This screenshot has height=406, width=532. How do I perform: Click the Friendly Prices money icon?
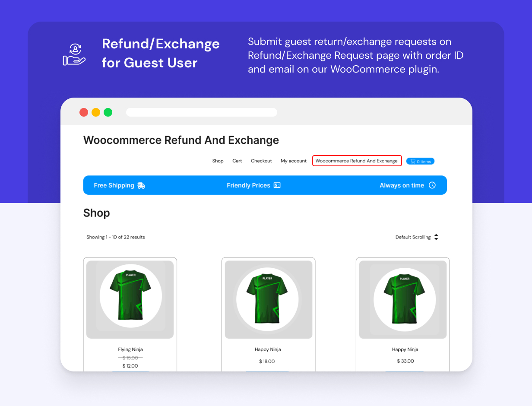click(277, 185)
